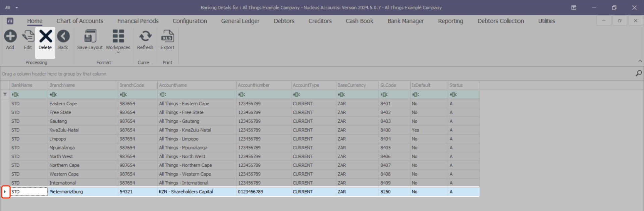Screen dimensions: 644x211
Task: Open the quick access toolbar dropdown arrow
Action: 17,7
